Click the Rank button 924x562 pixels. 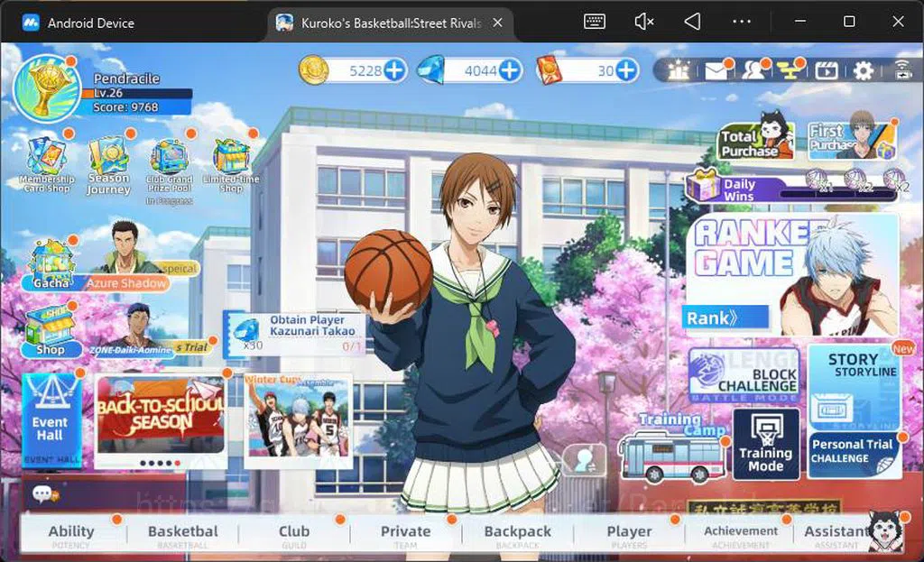pos(725,318)
